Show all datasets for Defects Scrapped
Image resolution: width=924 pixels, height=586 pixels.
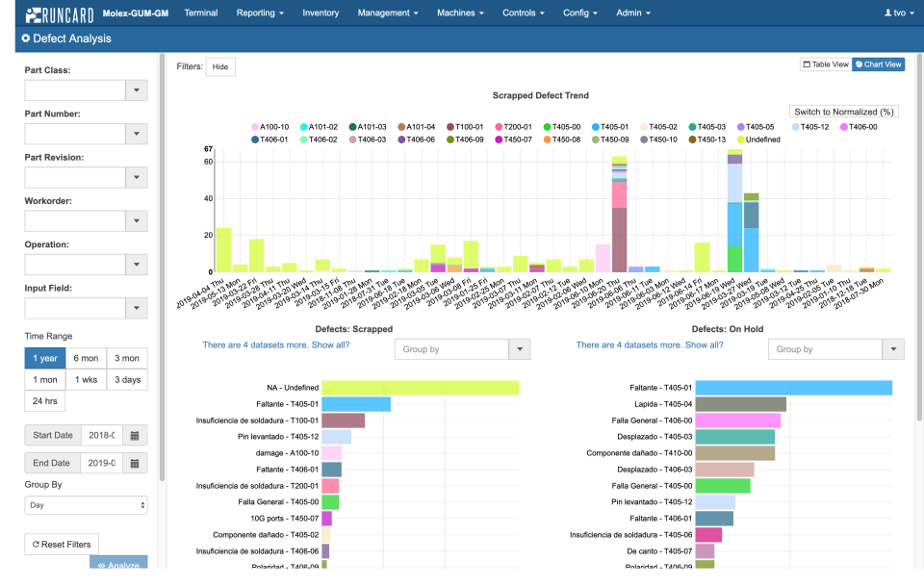[x=276, y=345]
